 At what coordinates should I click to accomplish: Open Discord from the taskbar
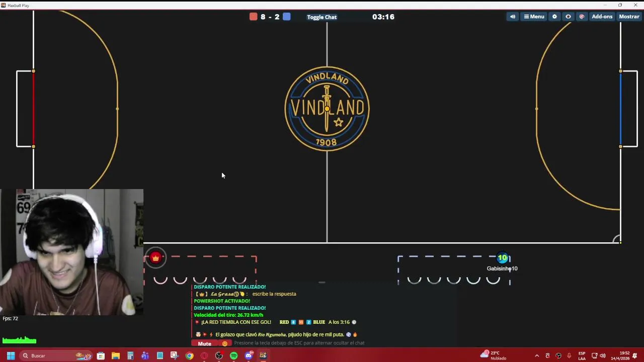(x=249, y=355)
